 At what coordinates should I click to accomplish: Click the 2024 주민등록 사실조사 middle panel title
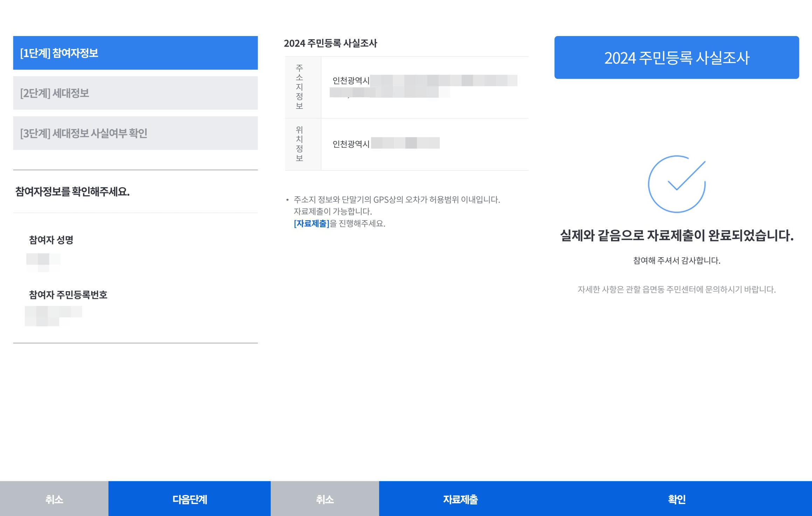pyautogui.click(x=330, y=43)
